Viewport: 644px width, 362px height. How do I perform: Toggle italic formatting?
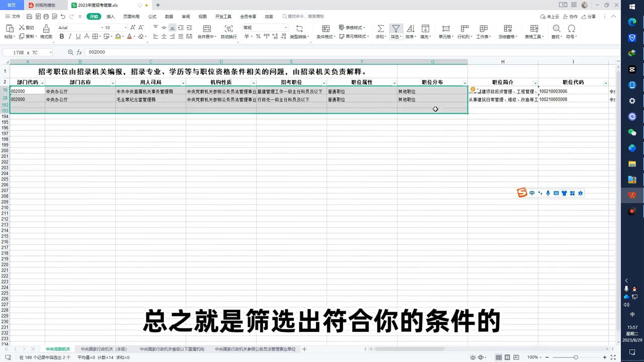pos(69,36)
